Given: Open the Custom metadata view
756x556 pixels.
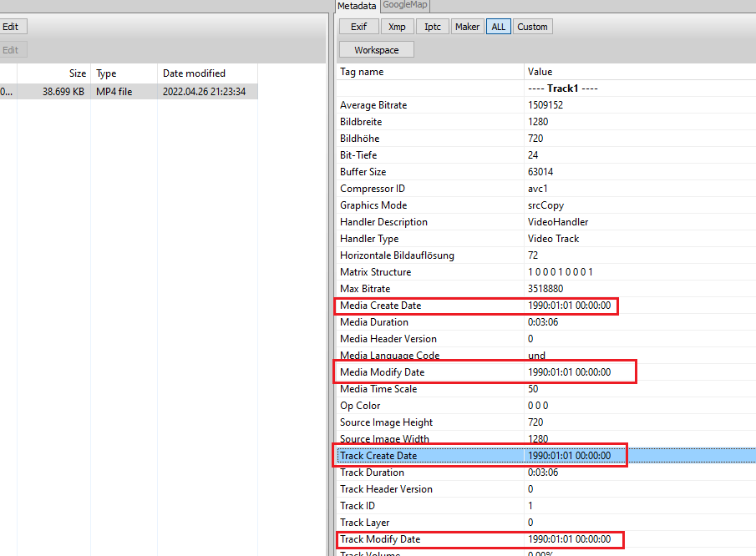Looking at the screenshot, I should click(532, 27).
